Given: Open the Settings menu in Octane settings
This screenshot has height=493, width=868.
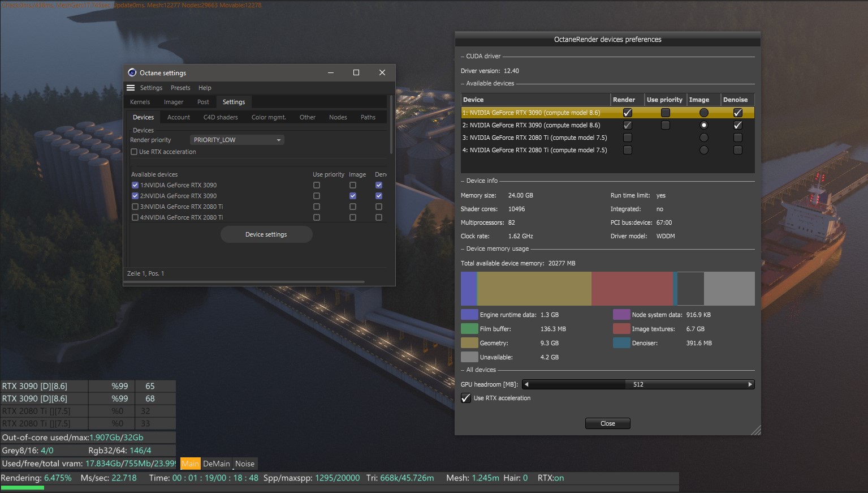Looking at the screenshot, I should [x=151, y=88].
